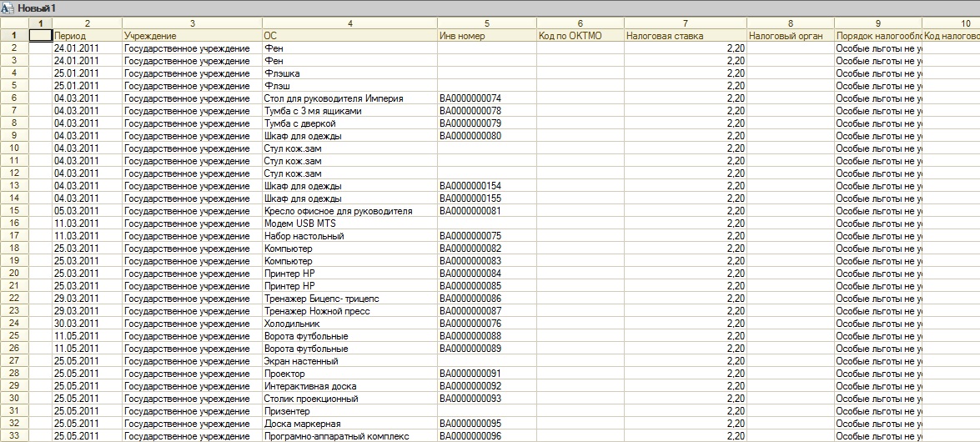Select the row 16 header
The image size is (980, 442).
14,224
